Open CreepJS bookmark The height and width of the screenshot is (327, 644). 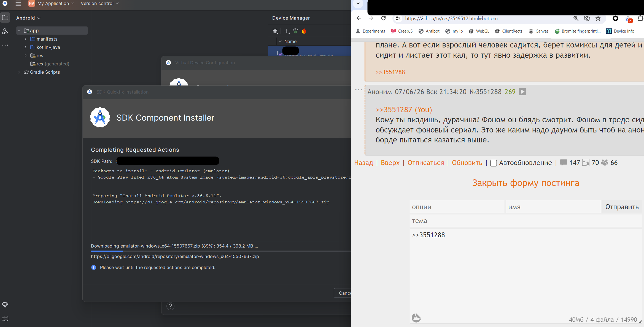pyautogui.click(x=402, y=31)
